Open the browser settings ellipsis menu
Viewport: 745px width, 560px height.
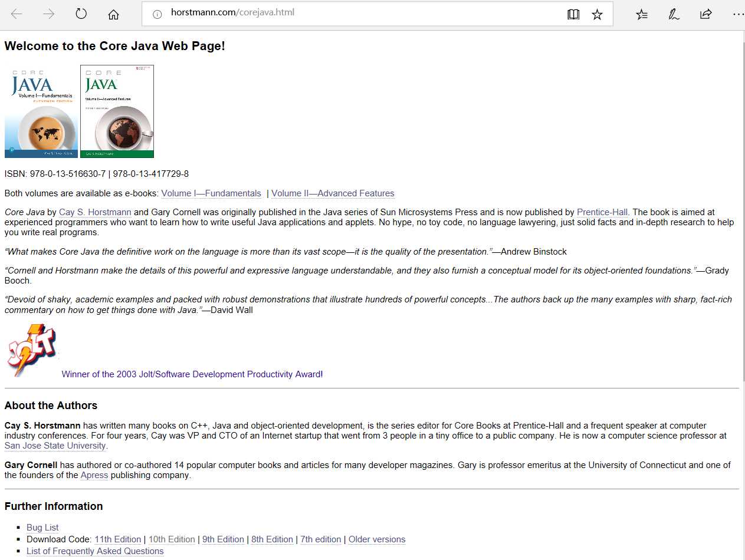click(737, 14)
